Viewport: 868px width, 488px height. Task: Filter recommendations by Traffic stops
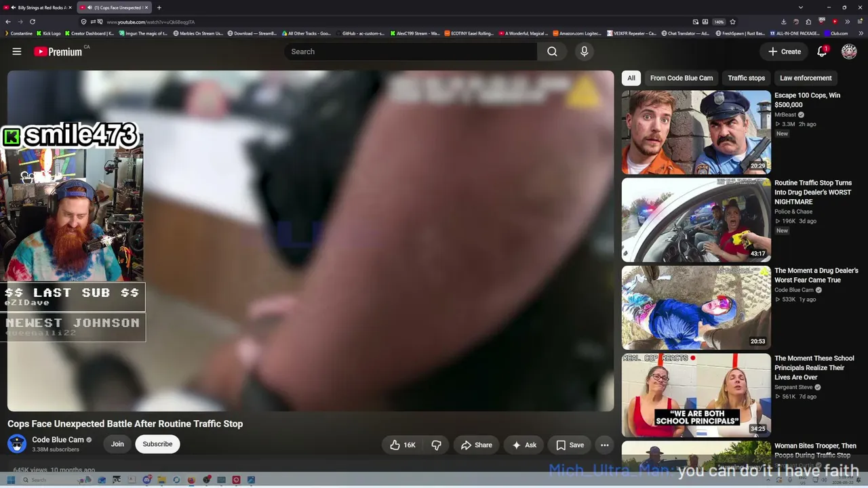pos(746,78)
